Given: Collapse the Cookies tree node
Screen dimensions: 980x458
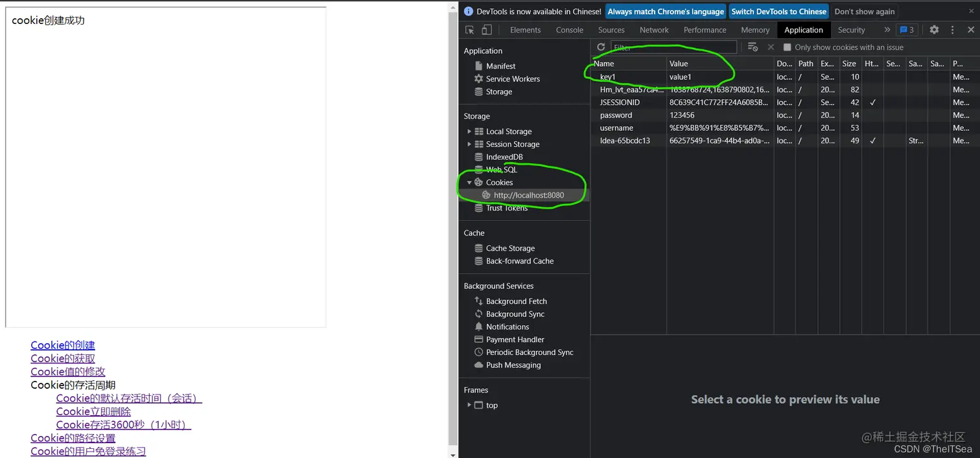Looking at the screenshot, I should [x=469, y=183].
